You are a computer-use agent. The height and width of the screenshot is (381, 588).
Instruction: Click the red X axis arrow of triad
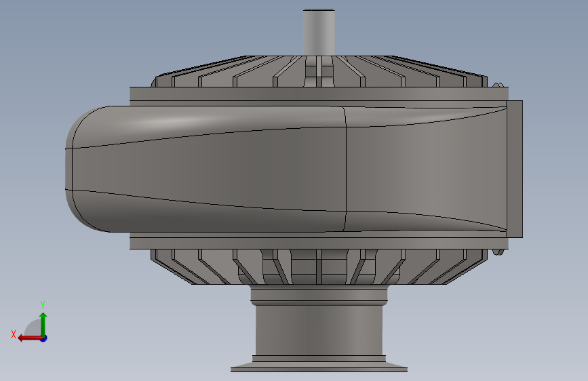coord(30,338)
